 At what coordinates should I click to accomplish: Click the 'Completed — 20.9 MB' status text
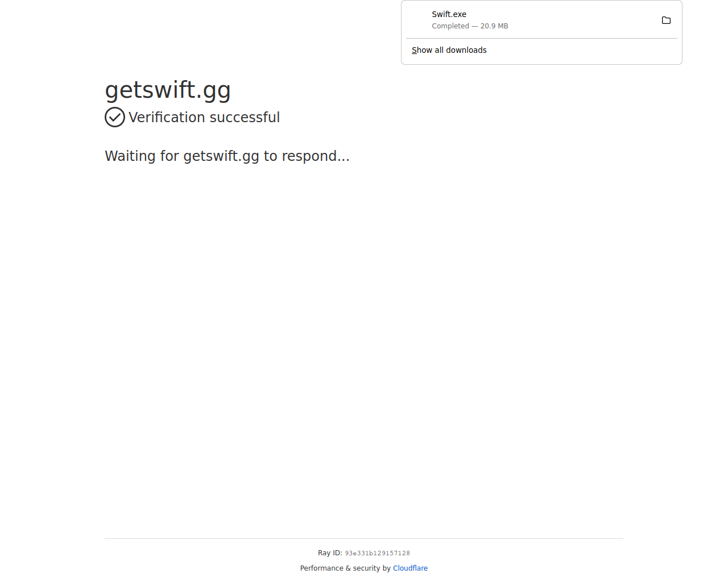point(470,26)
